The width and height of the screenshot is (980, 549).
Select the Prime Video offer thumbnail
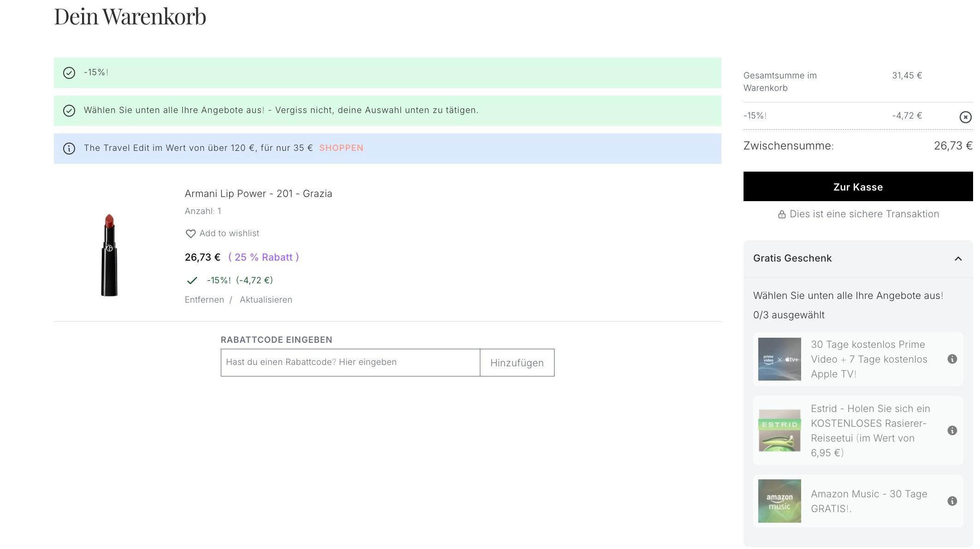coord(779,359)
